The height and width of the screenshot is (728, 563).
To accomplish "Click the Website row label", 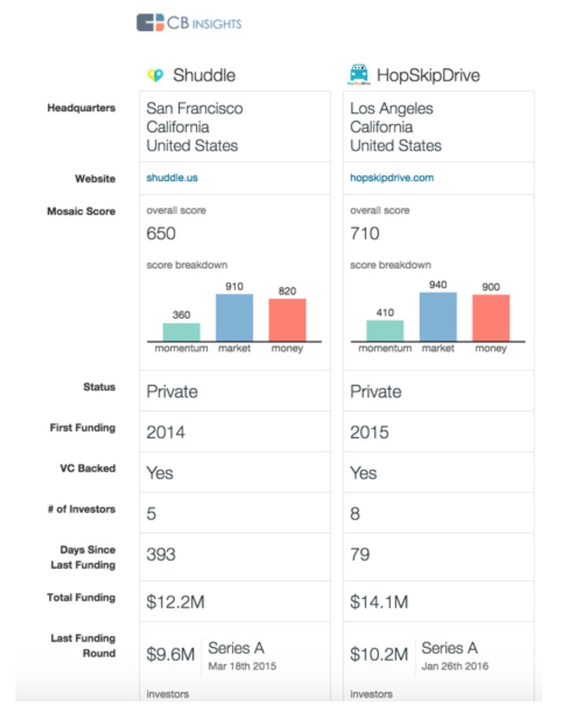I will [95, 179].
